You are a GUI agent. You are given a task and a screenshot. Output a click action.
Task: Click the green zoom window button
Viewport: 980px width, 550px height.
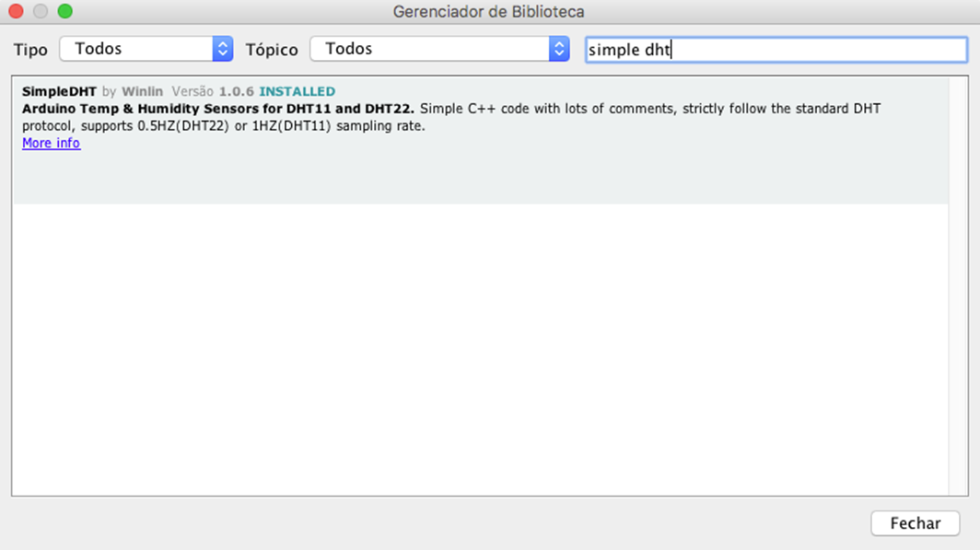click(64, 12)
